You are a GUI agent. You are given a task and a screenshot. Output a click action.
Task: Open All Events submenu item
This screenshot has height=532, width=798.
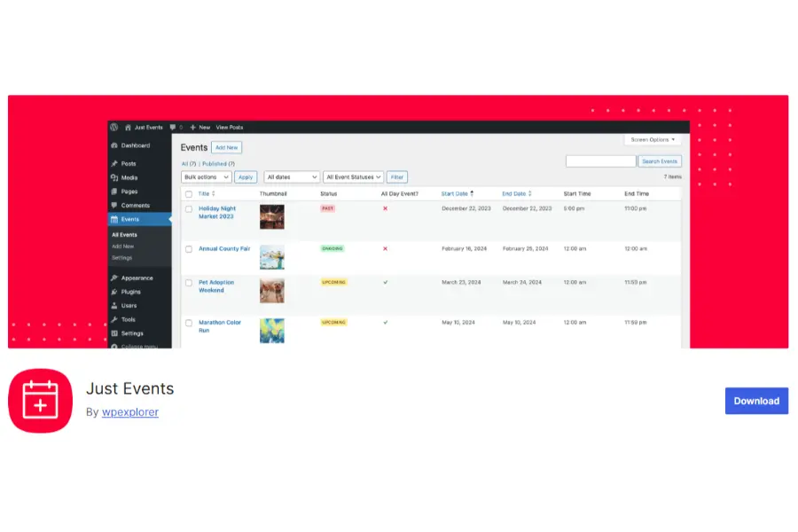(x=125, y=235)
